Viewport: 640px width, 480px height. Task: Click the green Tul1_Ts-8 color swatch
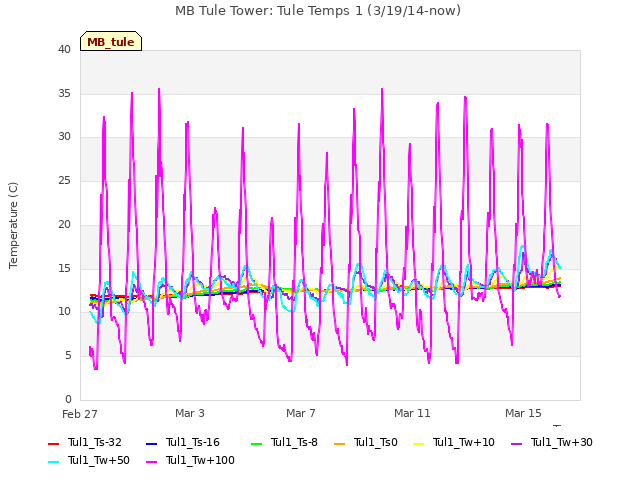256,444
